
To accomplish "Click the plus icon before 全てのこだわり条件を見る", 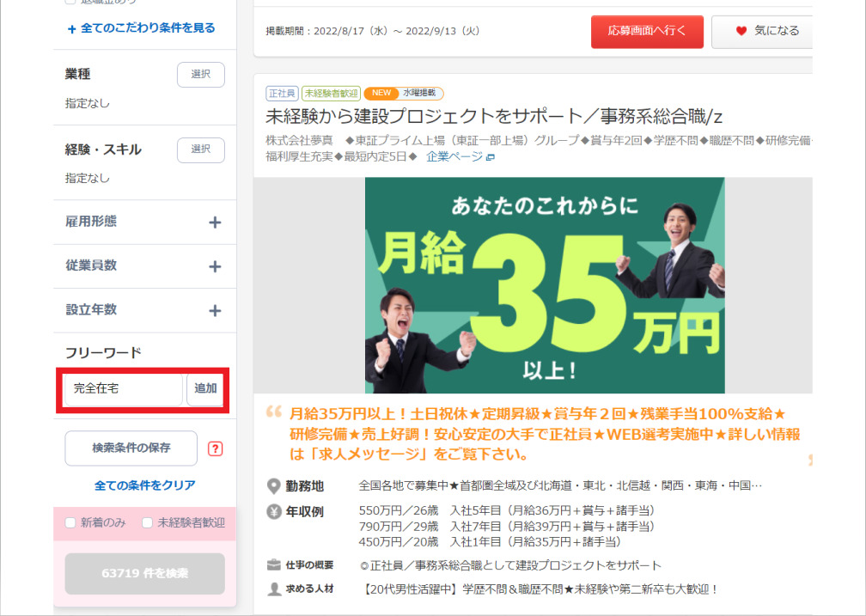I will 72,29.
